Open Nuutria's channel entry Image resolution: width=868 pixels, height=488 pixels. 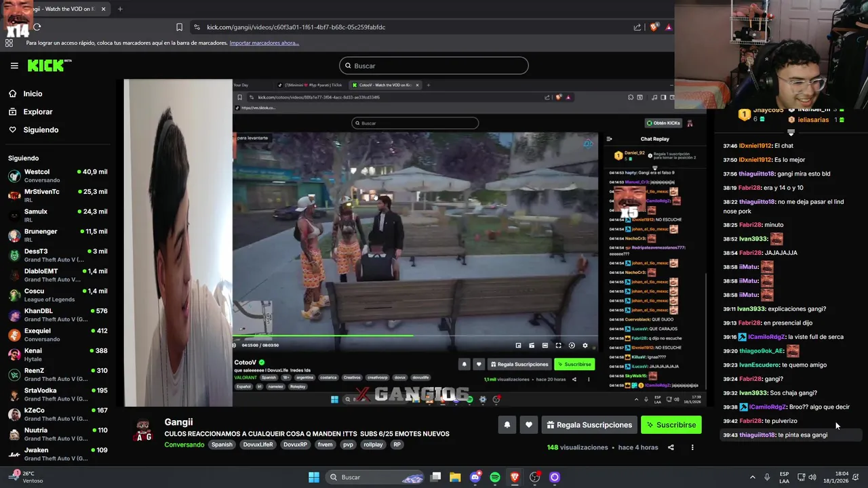(58, 434)
